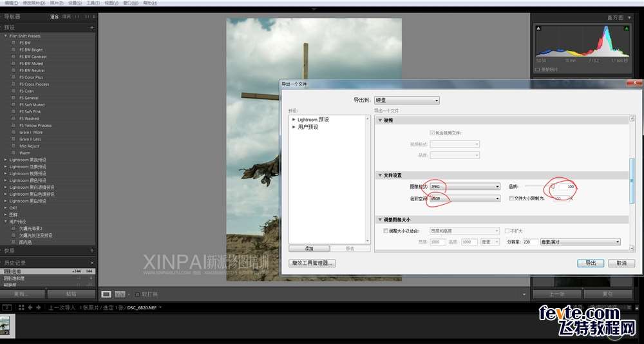Go to next photo with right arrow
Image resolution: width=644 pixels, height=344 pixels.
tap(38, 307)
